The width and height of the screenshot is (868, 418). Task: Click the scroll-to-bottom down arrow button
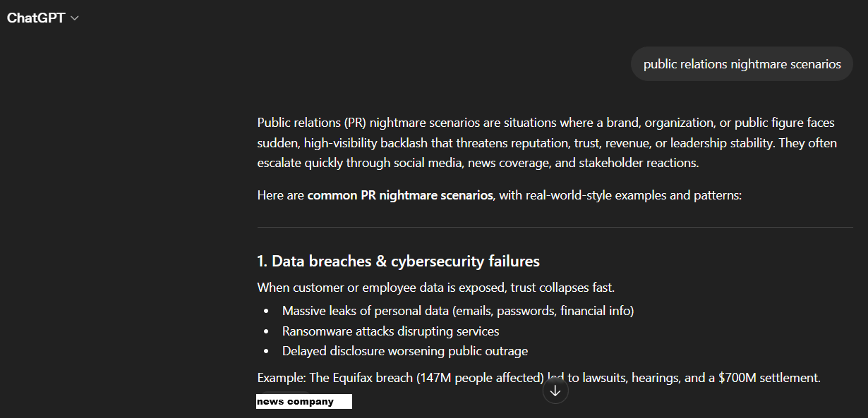(x=555, y=391)
